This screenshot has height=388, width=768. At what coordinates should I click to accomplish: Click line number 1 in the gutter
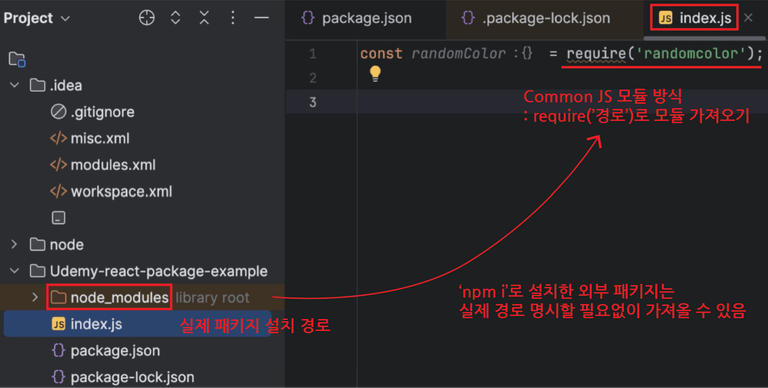(x=312, y=53)
